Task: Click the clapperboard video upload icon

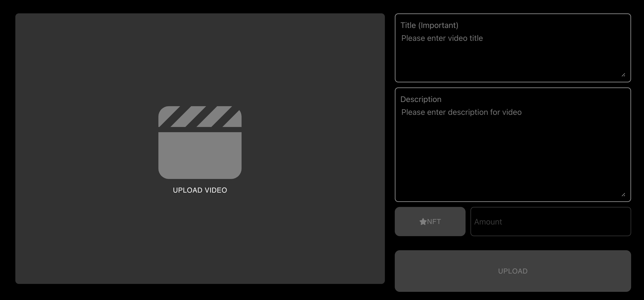Action: coord(200,142)
